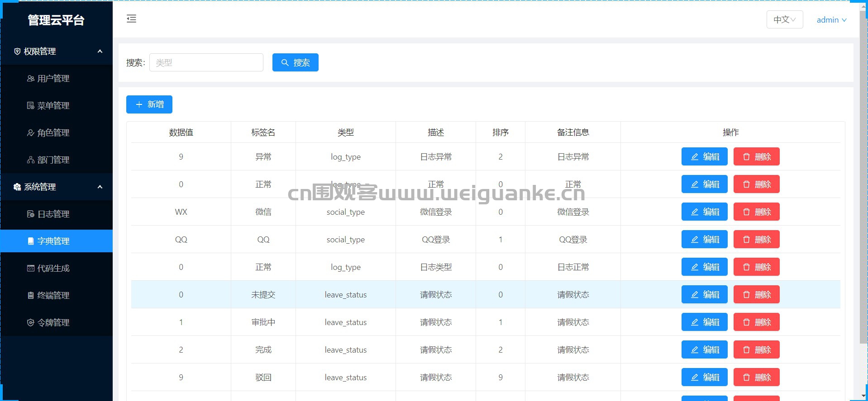Image resolution: width=868 pixels, height=401 pixels.
Task: Click pencil icon in 审批中 row
Action: point(695,322)
